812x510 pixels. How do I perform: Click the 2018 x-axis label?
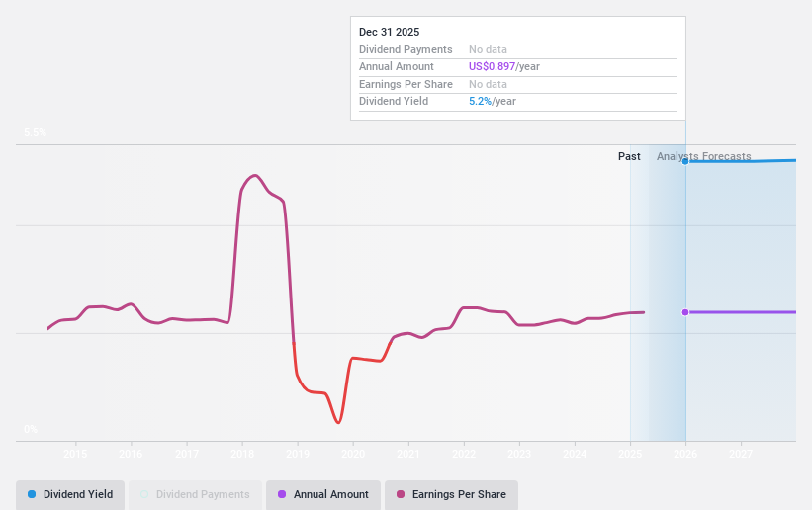pyautogui.click(x=242, y=454)
